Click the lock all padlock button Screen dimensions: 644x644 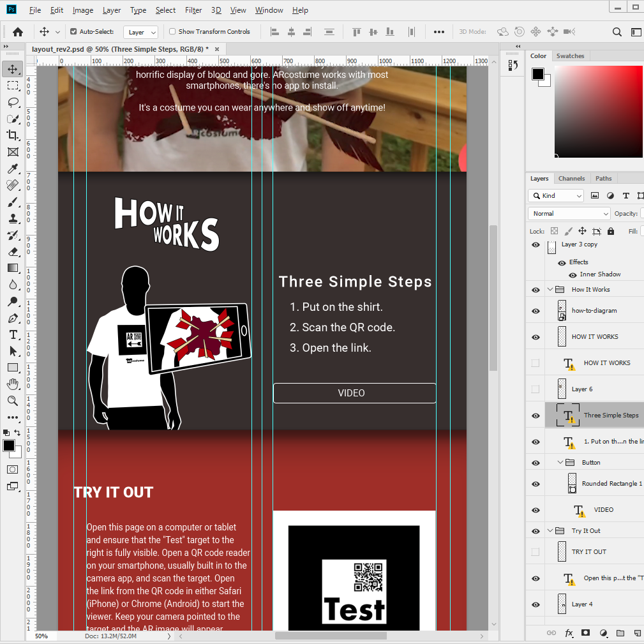point(611,231)
